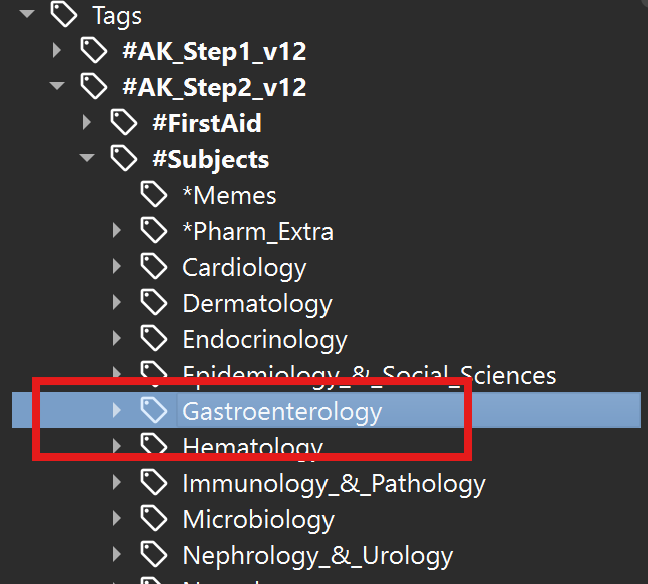Collapse the #AK_Step2_v12 tag

point(57,87)
